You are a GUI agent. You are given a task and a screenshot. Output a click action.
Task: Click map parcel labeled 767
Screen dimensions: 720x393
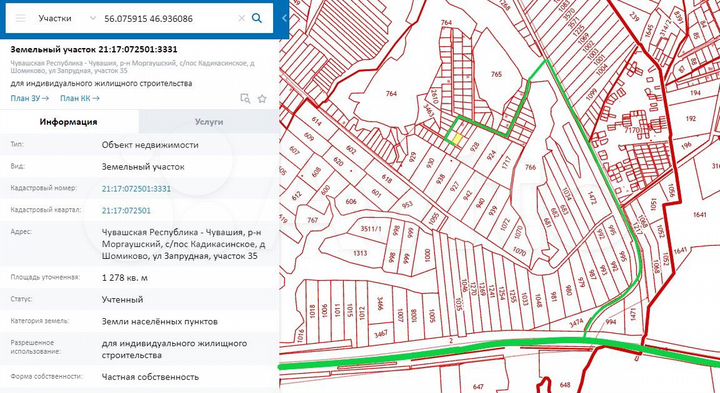coord(313,220)
